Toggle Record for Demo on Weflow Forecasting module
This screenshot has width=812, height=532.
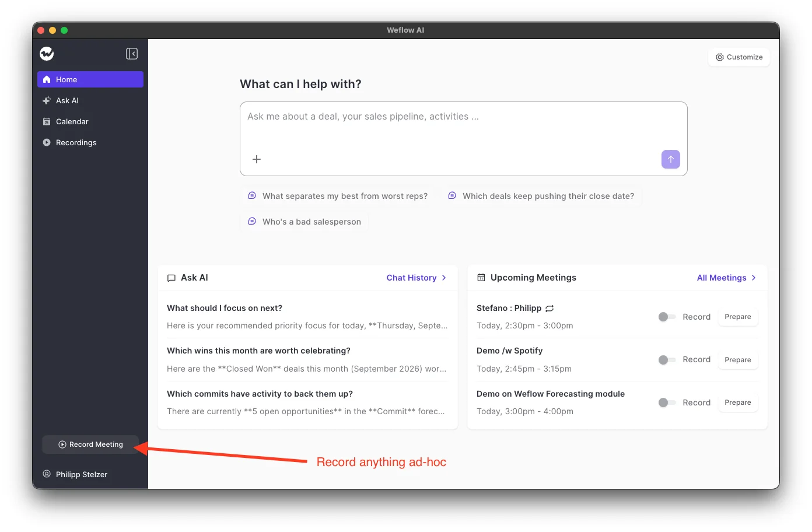point(667,402)
